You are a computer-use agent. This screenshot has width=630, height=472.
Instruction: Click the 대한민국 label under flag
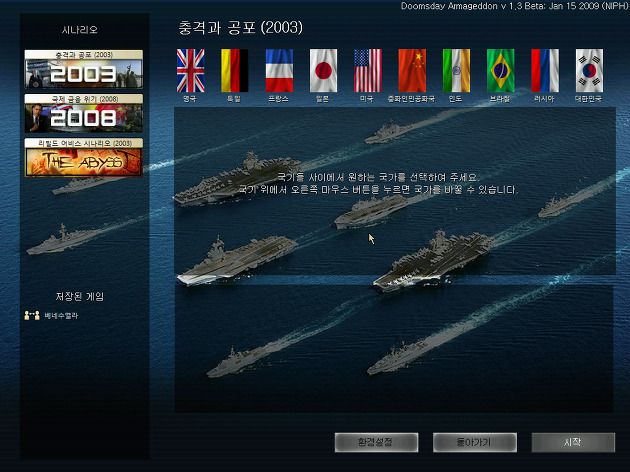tap(589, 99)
